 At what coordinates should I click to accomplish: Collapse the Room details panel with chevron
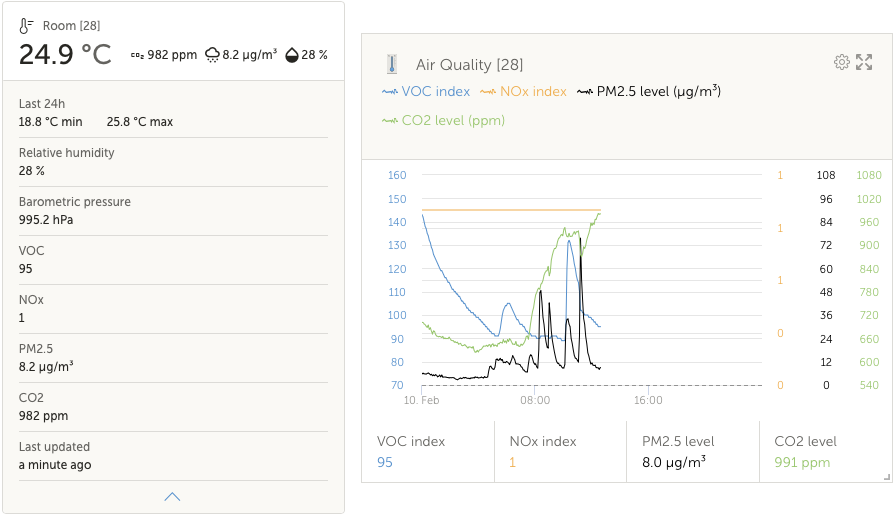[x=172, y=496]
